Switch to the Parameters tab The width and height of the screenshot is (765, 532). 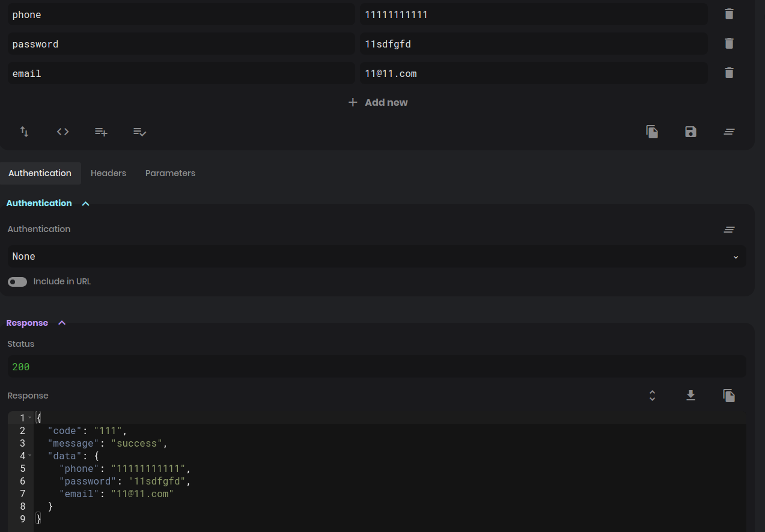tap(170, 173)
